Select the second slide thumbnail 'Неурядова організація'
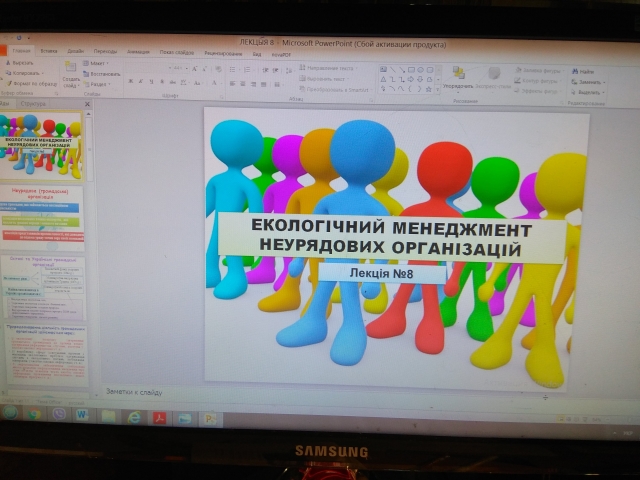 (x=42, y=218)
